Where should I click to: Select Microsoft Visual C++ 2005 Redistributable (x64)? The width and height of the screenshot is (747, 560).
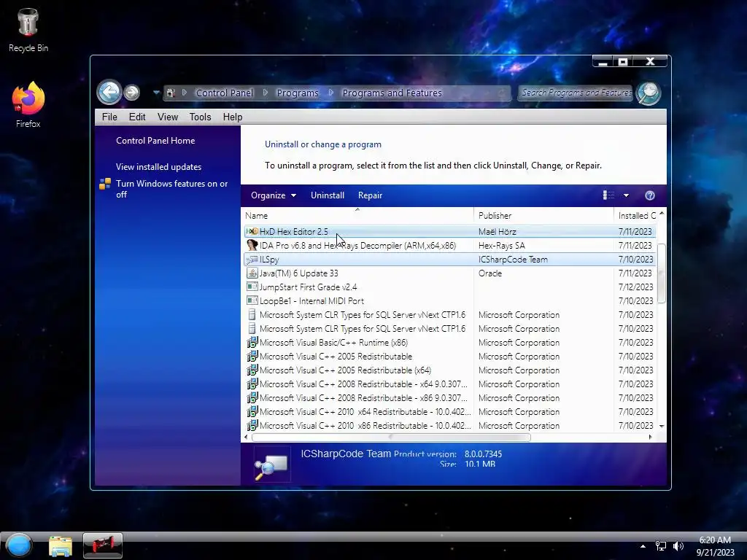pos(345,370)
